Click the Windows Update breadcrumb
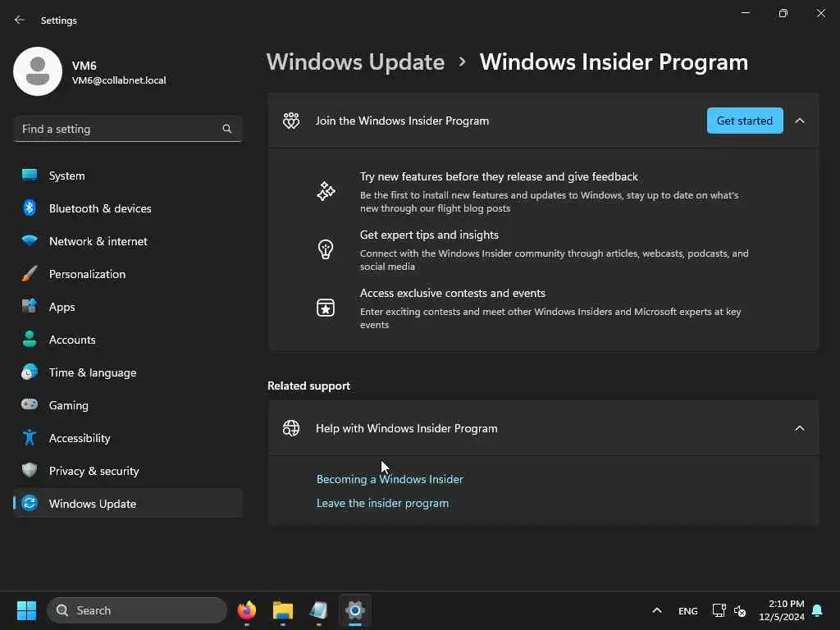Viewport: 840px width, 630px height. [x=356, y=62]
